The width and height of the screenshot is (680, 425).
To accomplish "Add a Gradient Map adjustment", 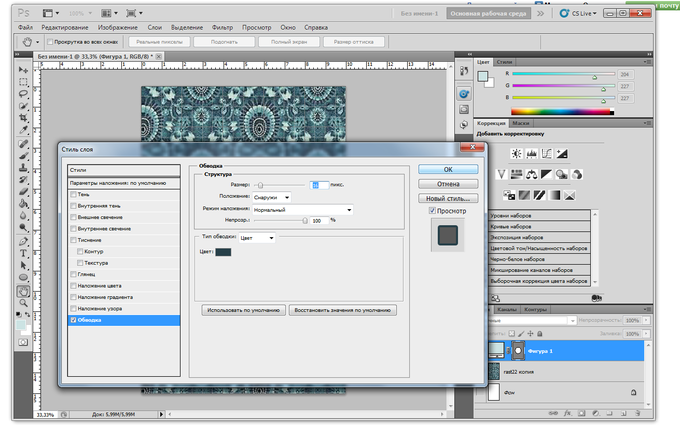I will click(555, 196).
